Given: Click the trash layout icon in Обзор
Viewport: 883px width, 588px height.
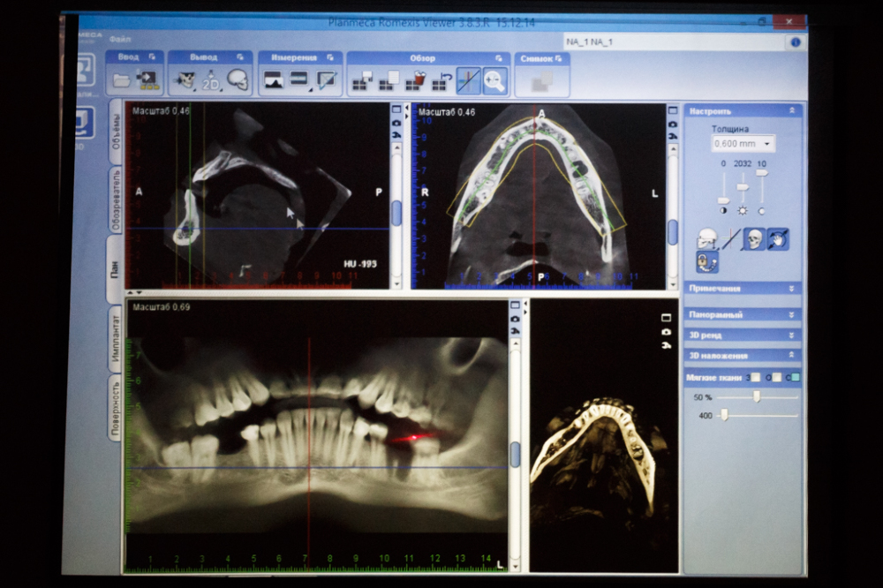Looking at the screenshot, I should (x=415, y=82).
